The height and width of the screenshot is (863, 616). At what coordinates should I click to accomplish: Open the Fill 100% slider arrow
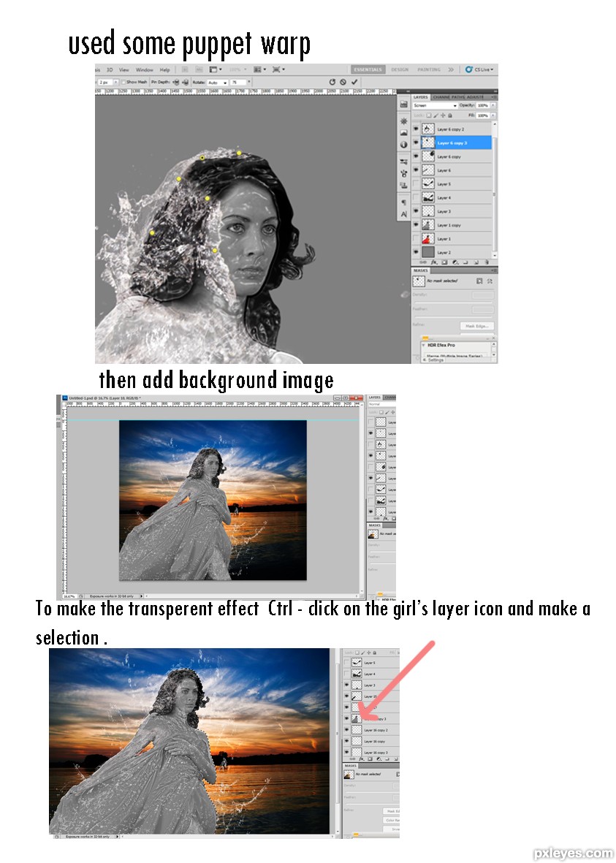pyautogui.click(x=493, y=115)
